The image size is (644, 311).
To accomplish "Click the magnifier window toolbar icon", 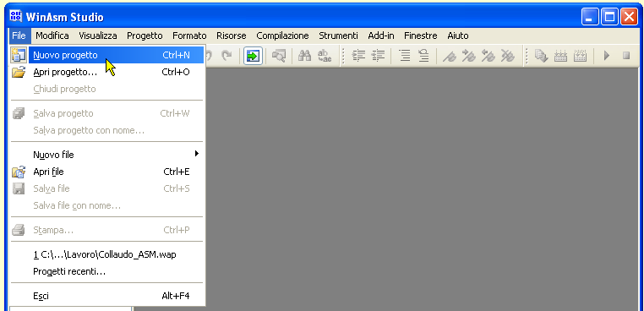I will [279, 56].
